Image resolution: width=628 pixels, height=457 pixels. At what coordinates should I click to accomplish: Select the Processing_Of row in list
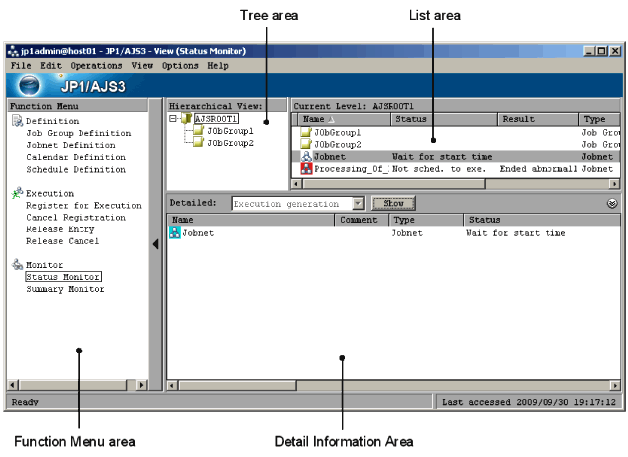tap(456, 169)
